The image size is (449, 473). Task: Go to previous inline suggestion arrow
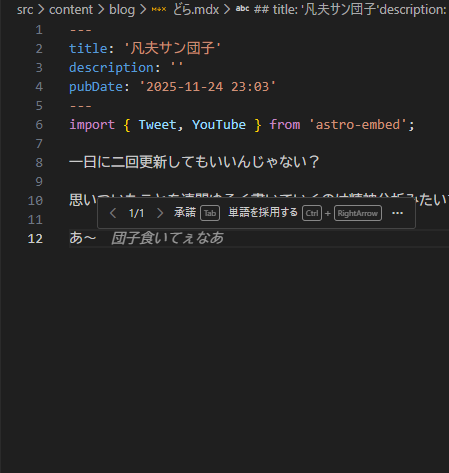tap(113, 213)
